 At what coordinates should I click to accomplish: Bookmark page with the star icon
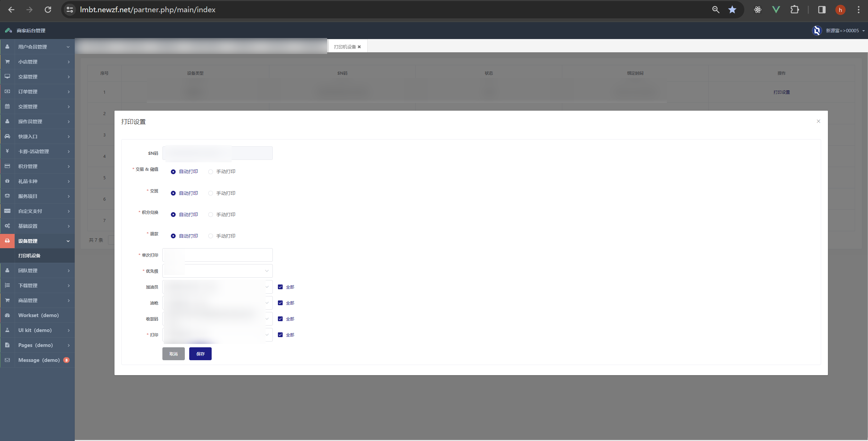732,10
